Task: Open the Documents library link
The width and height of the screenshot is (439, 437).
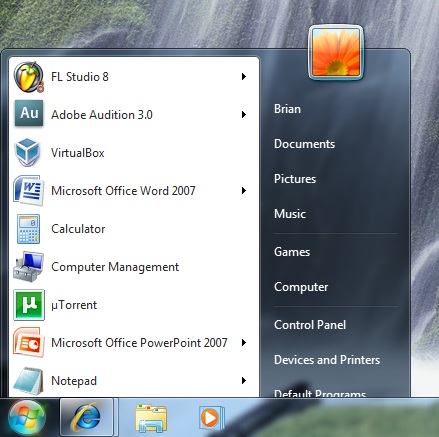Action: tap(304, 144)
